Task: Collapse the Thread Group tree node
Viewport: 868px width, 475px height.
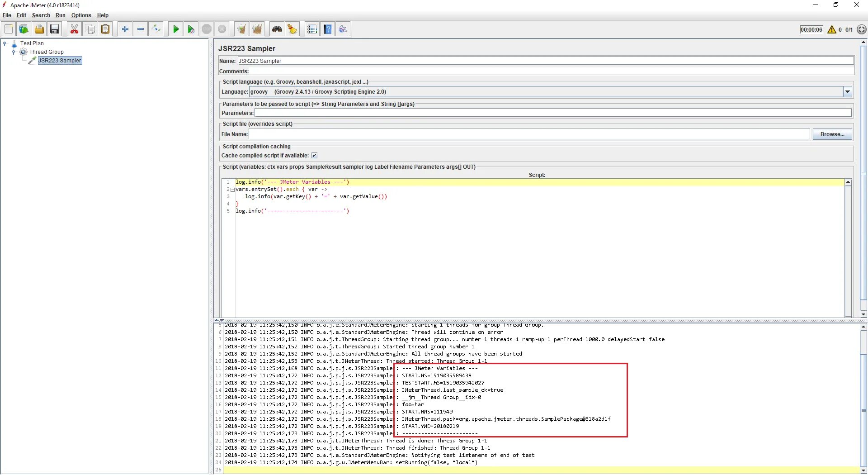Action: pyautogui.click(x=14, y=52)
